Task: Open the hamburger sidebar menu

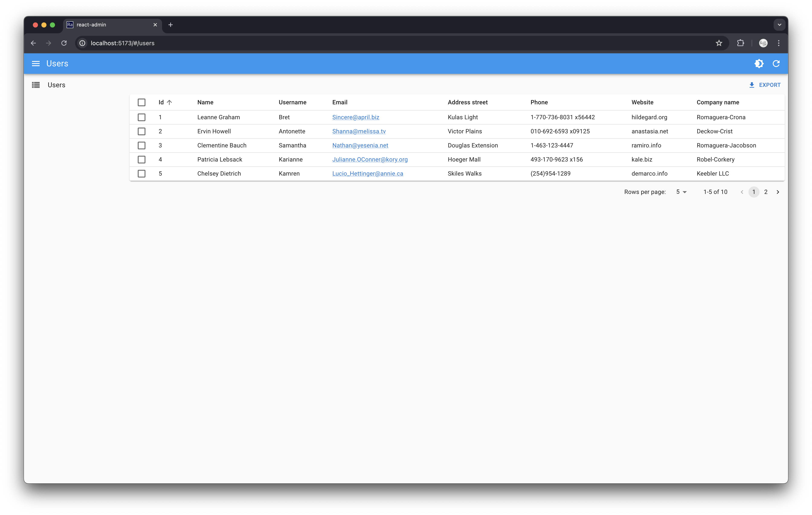Action: (x=36, y=63)
